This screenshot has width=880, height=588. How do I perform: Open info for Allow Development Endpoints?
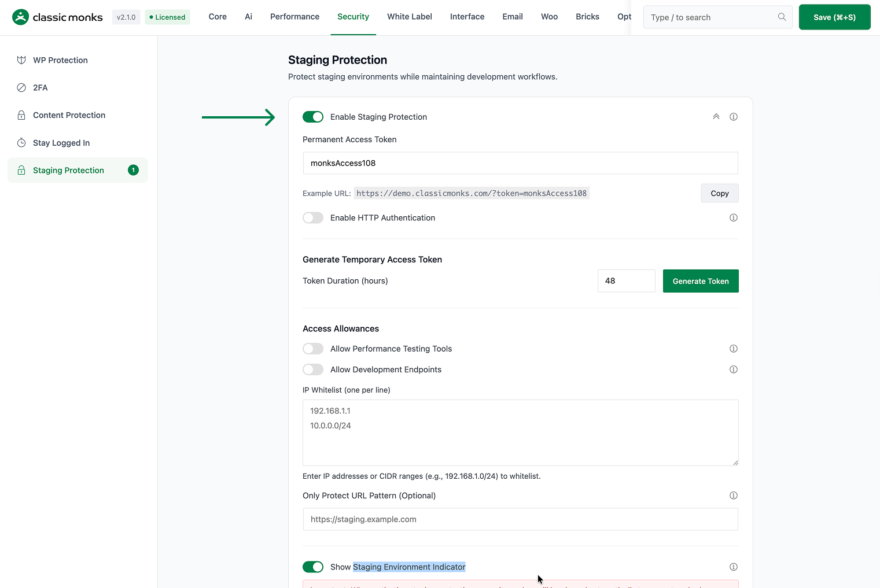pos(734,369)
